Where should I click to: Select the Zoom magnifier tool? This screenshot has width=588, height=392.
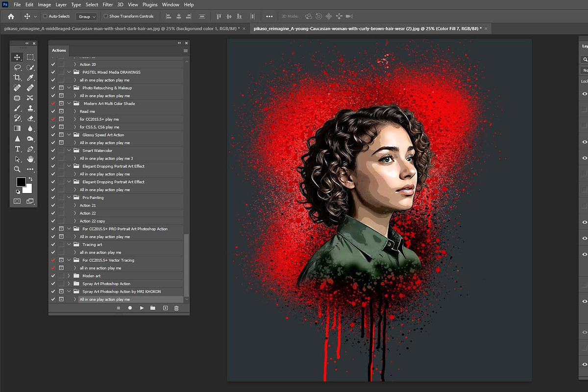click(x=17, y=169)
